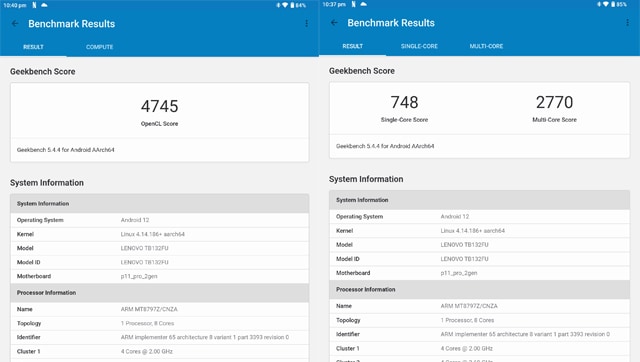Switch to the COMPUTE tab
640x362 pixels.
pyautogui.click(x=100, y=47)
